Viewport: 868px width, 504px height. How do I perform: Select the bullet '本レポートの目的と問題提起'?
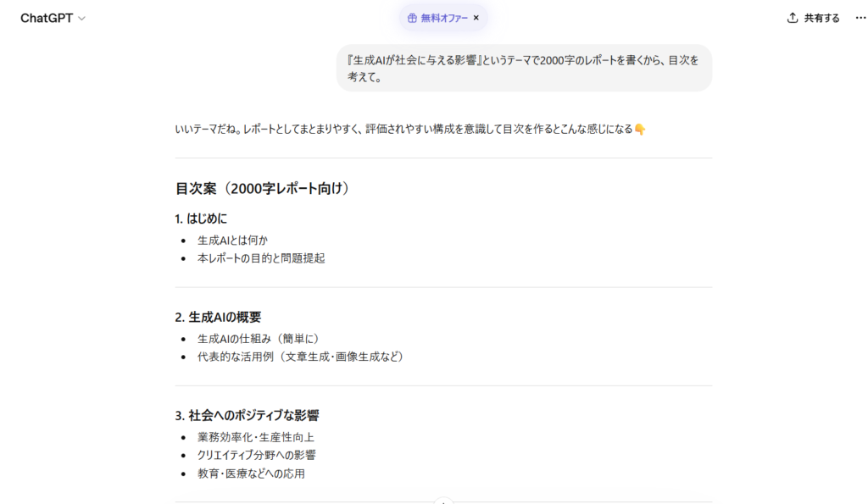[261, 258]
